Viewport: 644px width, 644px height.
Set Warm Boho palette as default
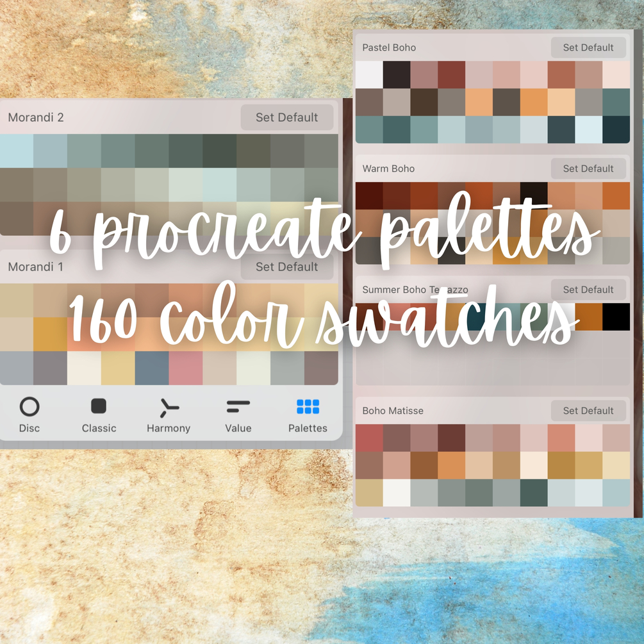point(588,169)
